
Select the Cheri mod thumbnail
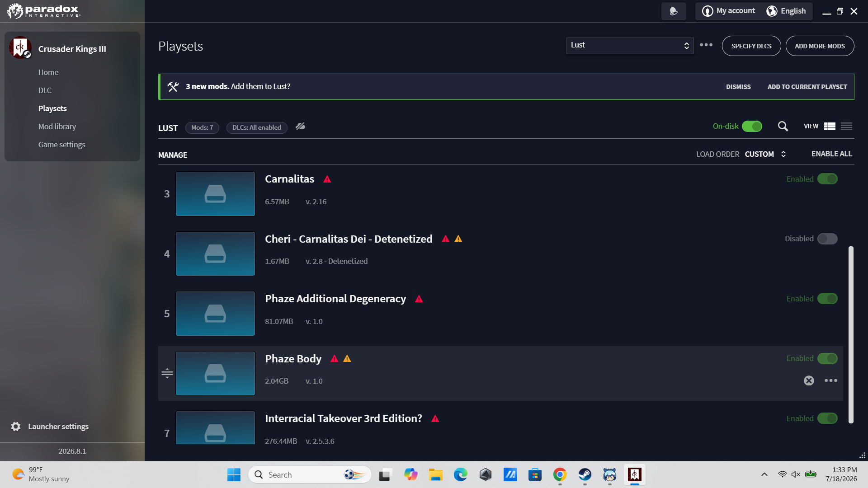point(215,254)
